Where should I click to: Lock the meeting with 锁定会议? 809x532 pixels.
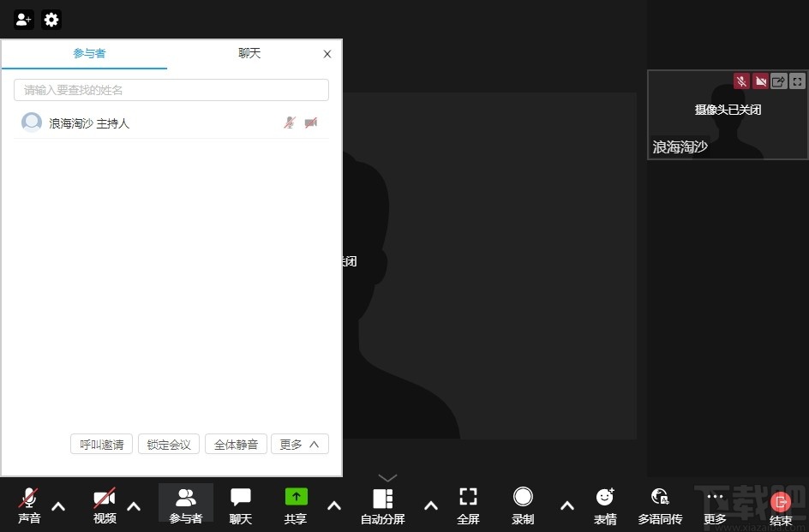[168, 444]
